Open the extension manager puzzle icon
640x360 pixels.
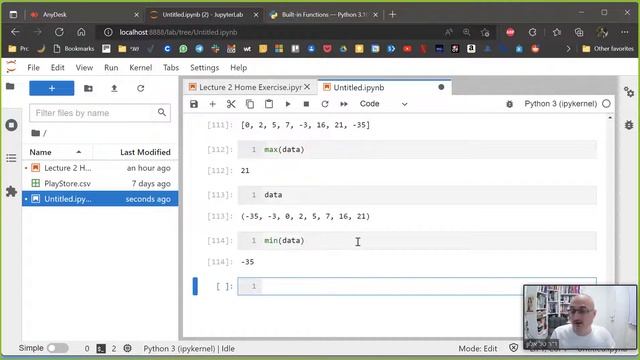[x=11, y=191]
